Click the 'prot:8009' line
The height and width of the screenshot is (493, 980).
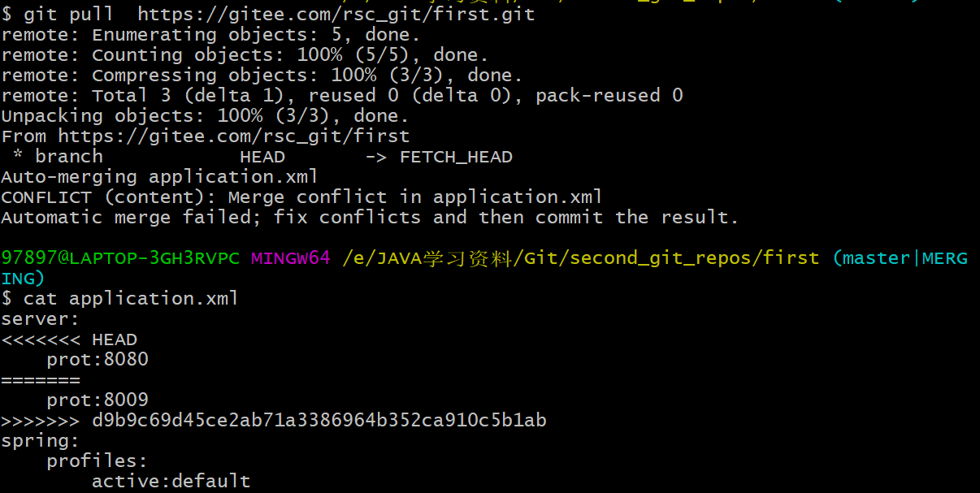tap(98, 400)
